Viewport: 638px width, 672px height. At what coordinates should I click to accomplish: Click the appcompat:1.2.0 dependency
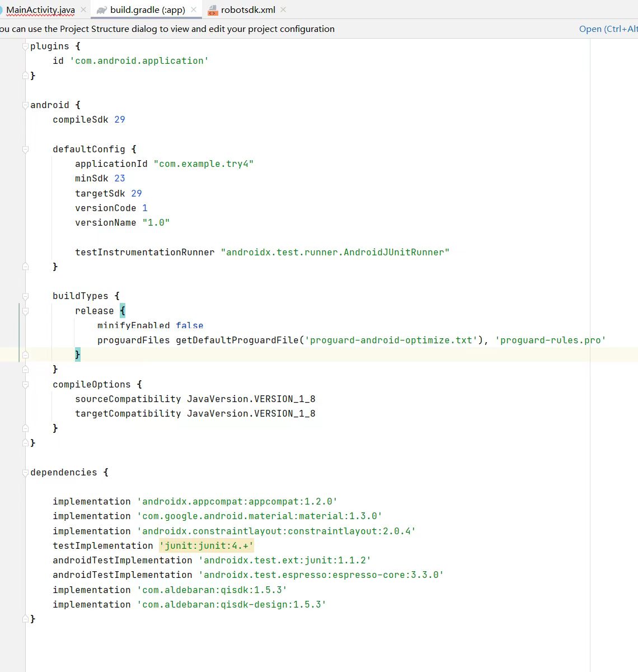pos(237,502)
